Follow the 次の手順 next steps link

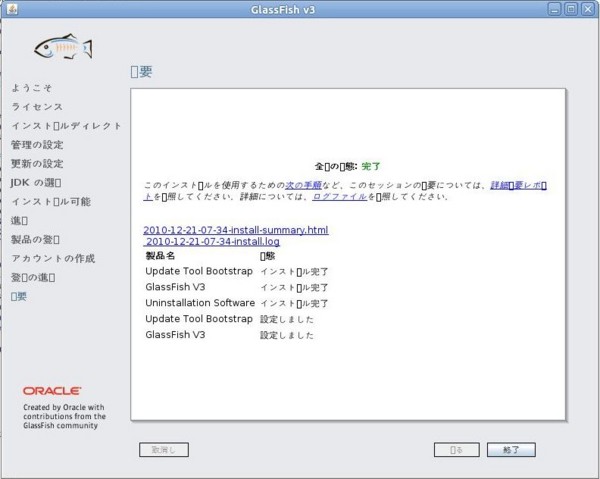[303, 185]
